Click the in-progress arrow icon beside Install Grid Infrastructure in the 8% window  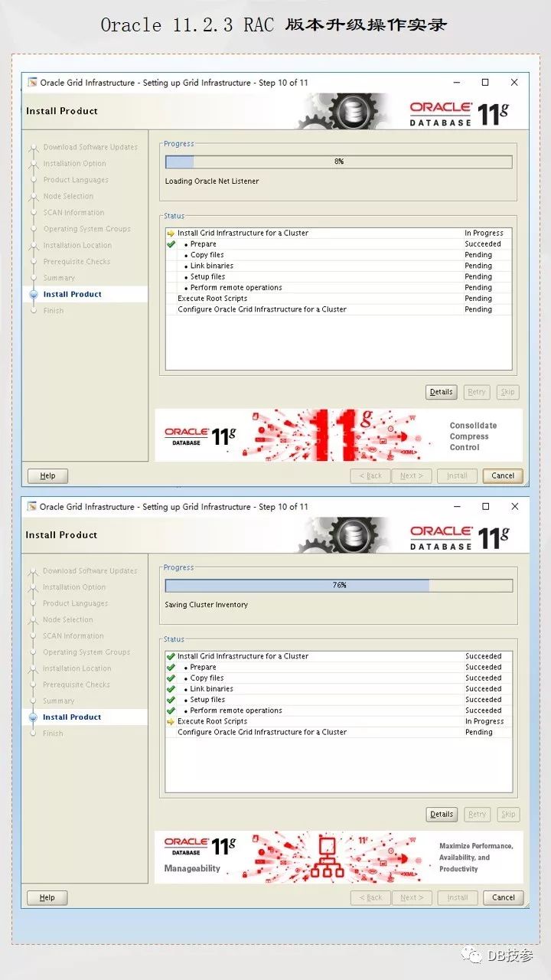171,234
